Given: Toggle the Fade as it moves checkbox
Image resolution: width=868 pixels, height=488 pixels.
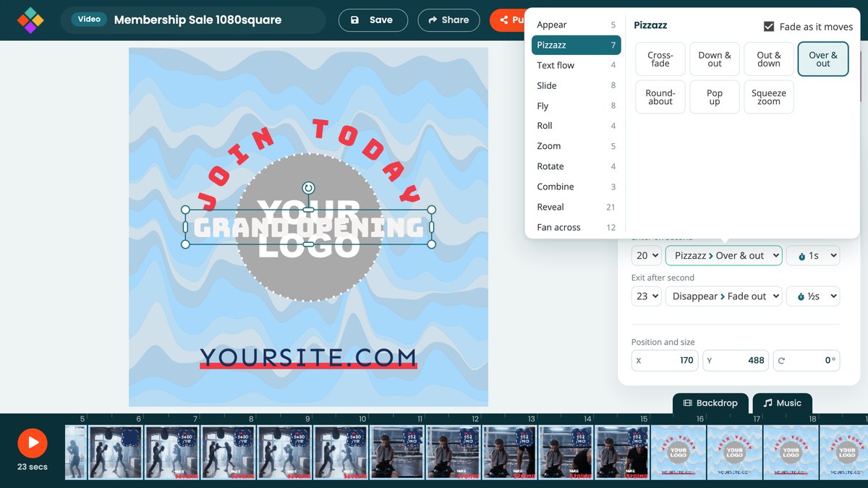Looking at the screenshot, I should click(769, 27).
